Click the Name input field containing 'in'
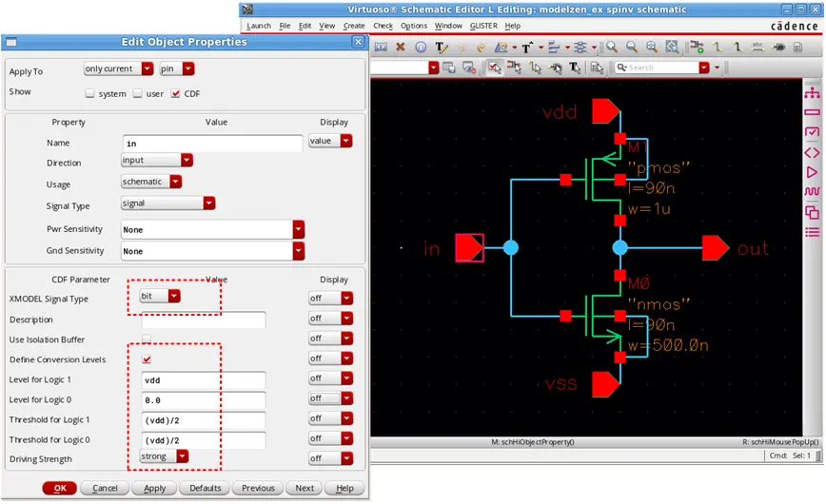Screen dimensions: 826x504 213,144
